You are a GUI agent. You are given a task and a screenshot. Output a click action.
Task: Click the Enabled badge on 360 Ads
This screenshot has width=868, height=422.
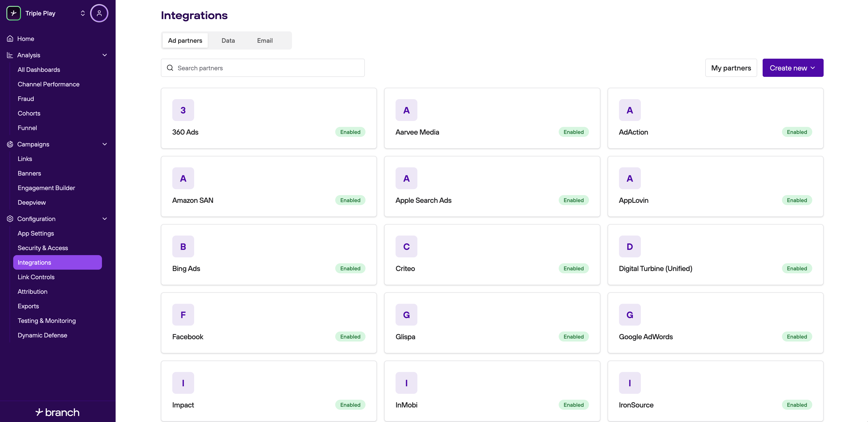(350, 132)
